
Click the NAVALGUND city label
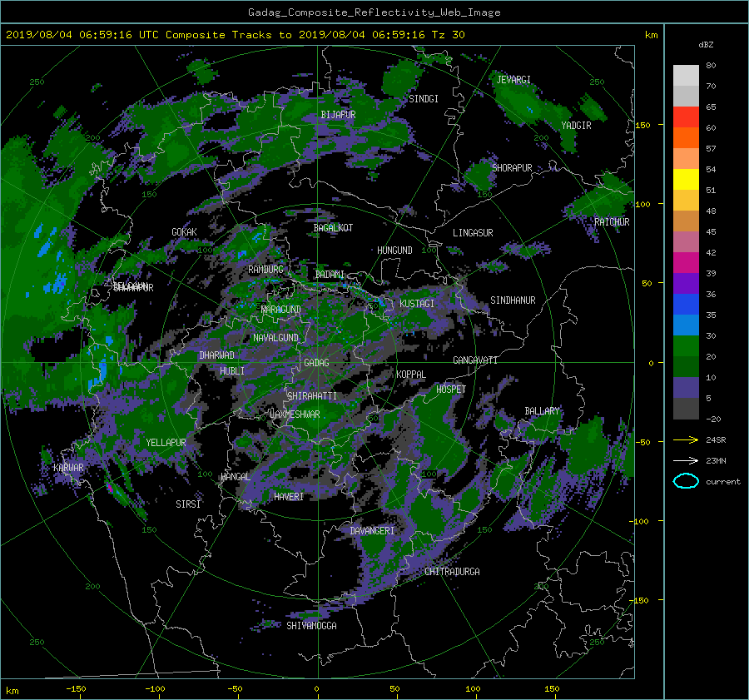(x=275, y=337)
